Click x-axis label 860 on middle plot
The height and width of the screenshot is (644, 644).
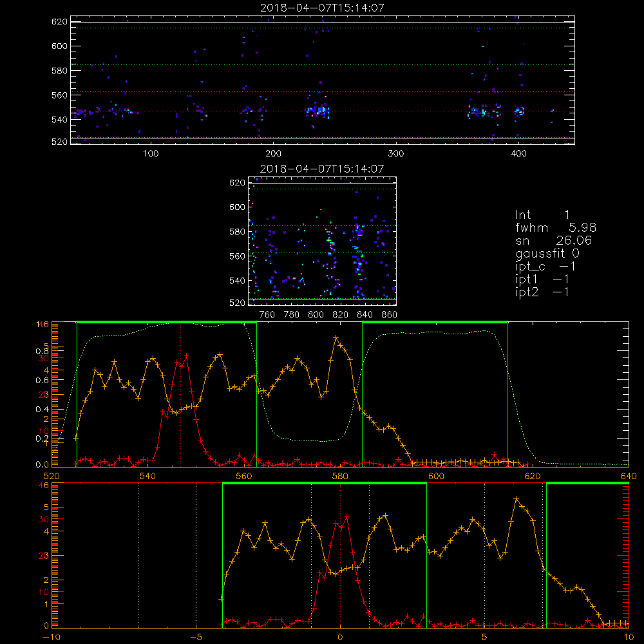pyautogui.click(x=390, y=315)
